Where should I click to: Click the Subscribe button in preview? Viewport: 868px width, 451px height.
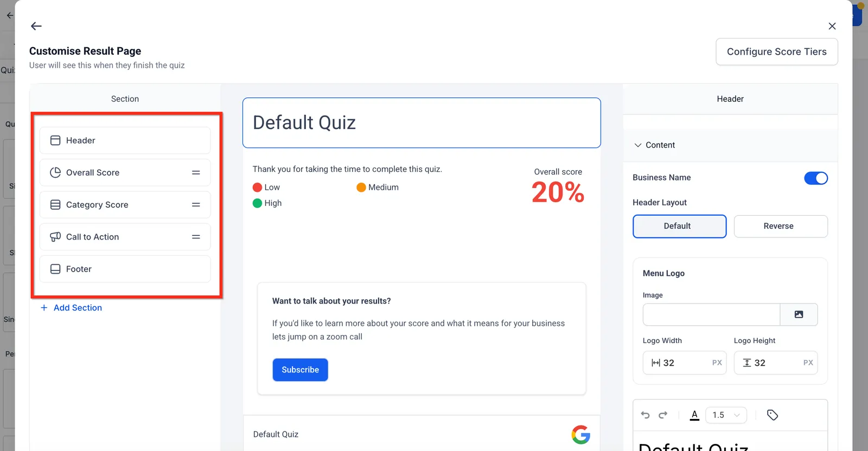pyautogui.click(x=300, y=370)
